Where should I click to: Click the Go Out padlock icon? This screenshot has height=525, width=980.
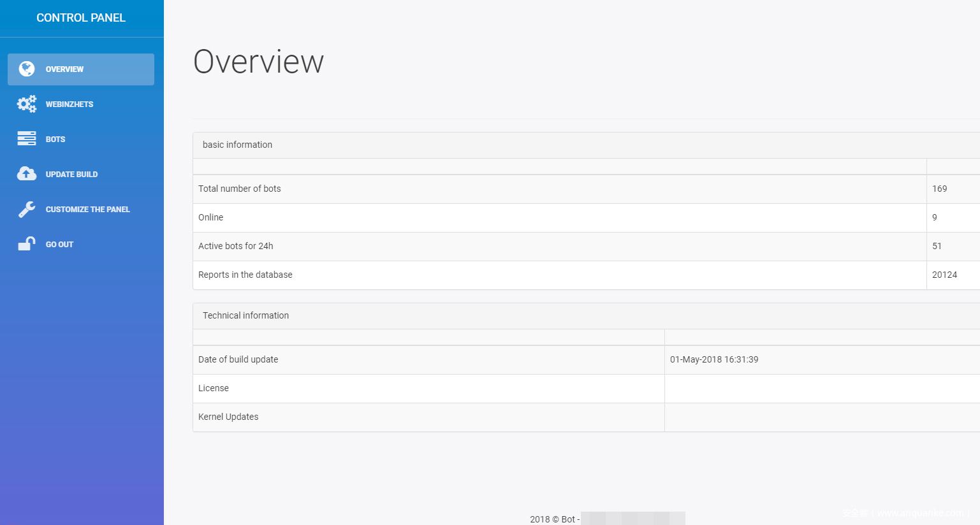[x=27, y=243]
